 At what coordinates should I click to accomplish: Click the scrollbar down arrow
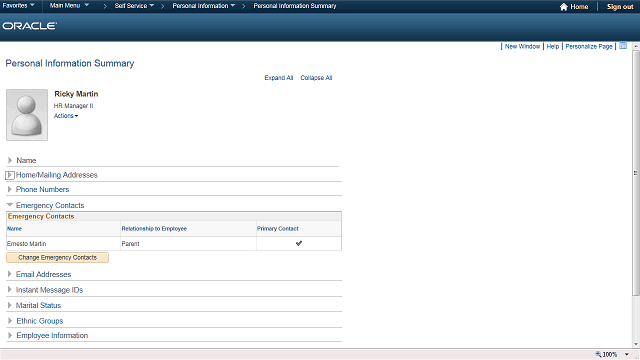636,344
